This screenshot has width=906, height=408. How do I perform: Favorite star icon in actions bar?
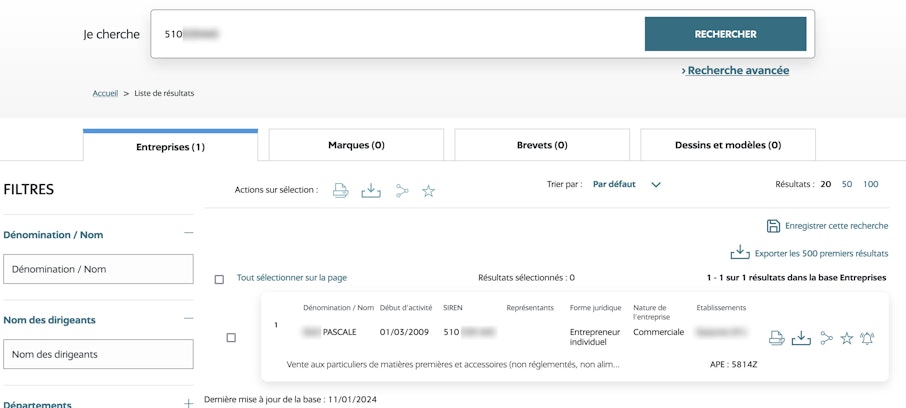coord(428,191)
